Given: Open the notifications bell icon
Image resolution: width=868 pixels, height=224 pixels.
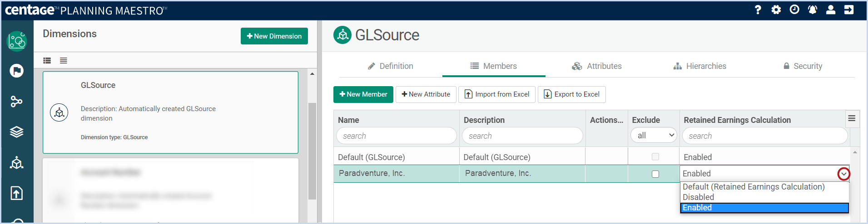Looking at the screenshot, I should (x=813, y=10).
